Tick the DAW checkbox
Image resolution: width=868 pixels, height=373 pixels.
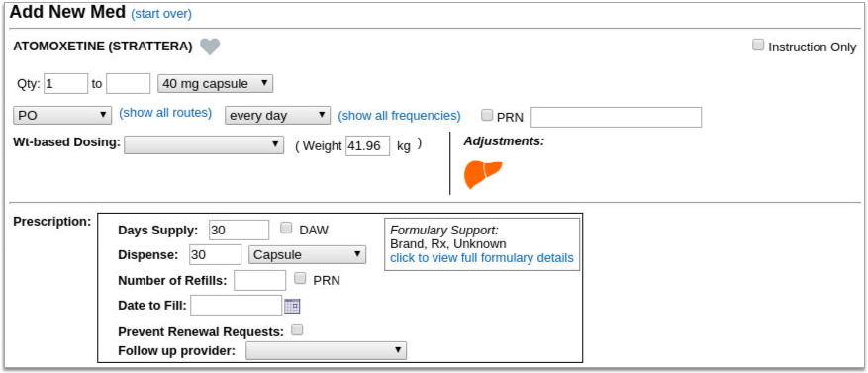coord(286,228)
